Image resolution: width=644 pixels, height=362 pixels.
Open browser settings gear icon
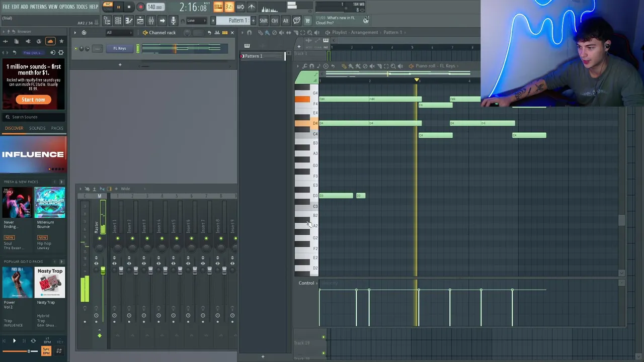(x=61, y=52)
